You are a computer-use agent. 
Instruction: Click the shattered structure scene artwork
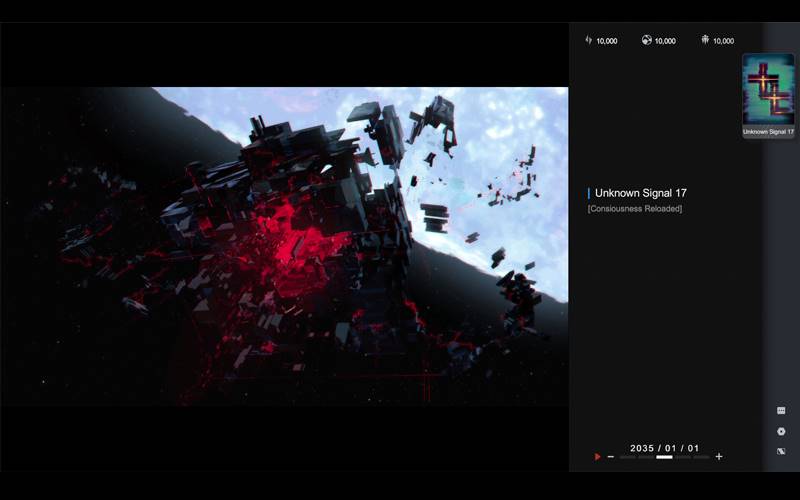tap(284, 245)
